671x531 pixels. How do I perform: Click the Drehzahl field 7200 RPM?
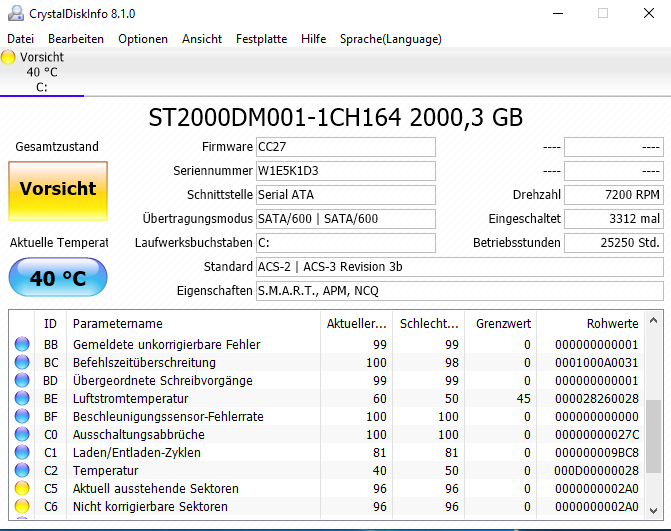[x=614, y=195]
